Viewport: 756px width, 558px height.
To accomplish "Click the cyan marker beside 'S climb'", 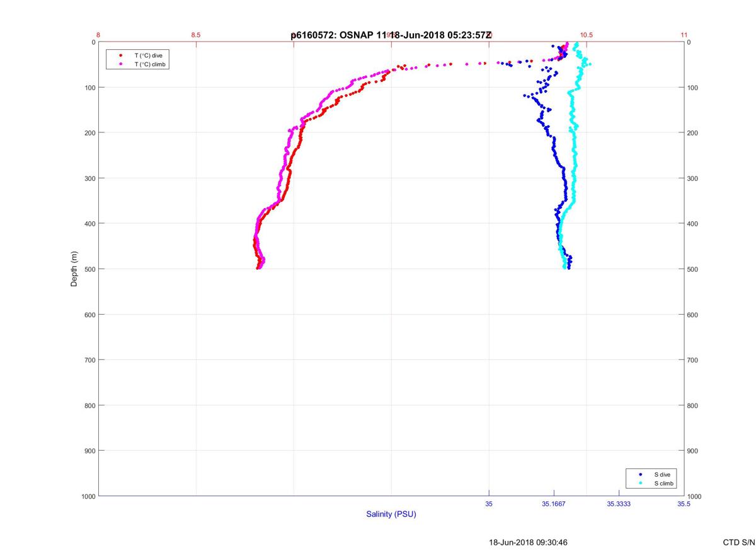I will pyautogui.click(x=641, y=483).
